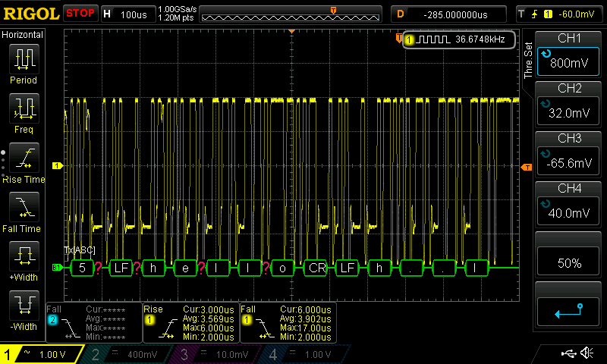Click the RIGOL logo
Screen dimensions: 607x364
point(30,14)
